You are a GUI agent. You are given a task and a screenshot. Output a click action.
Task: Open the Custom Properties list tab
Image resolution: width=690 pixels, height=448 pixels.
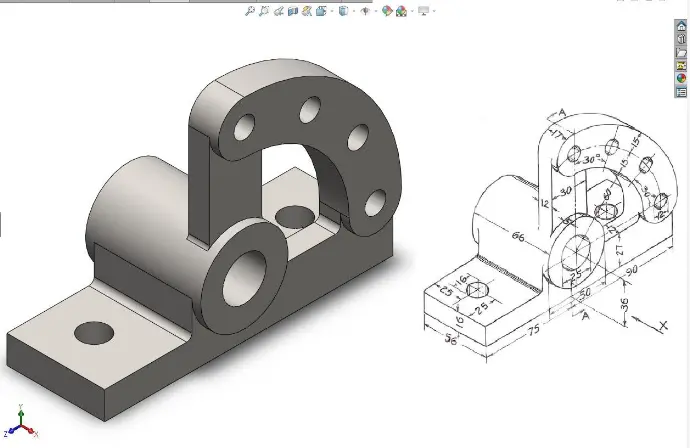click(681, 92)
